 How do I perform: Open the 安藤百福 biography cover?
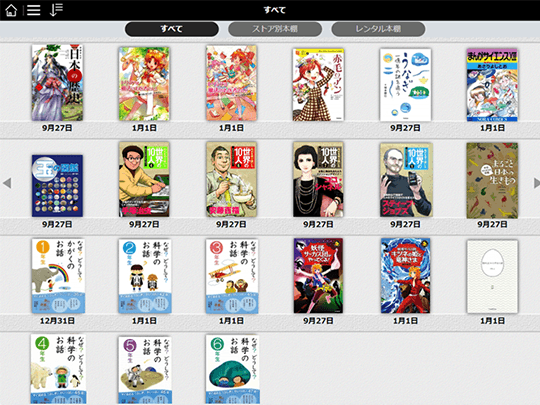coord(231,179)
